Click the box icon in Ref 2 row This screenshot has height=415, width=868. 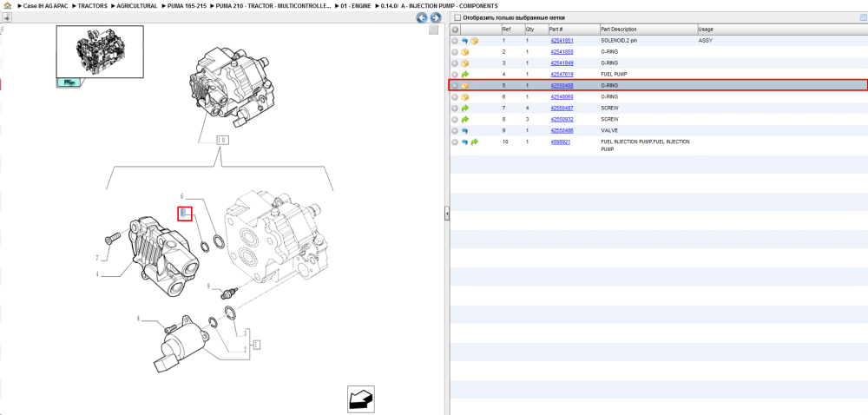[465, 52]
